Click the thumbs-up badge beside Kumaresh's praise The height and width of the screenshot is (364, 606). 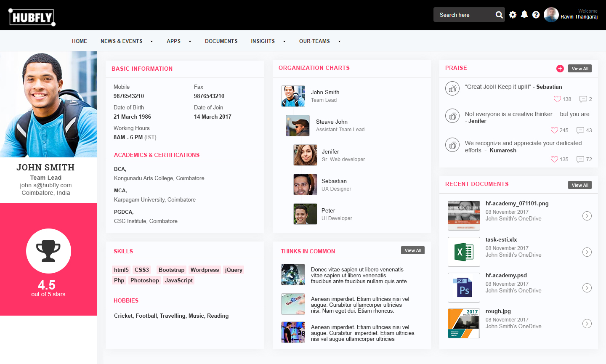pyautogui.click(x=452, y=145)
